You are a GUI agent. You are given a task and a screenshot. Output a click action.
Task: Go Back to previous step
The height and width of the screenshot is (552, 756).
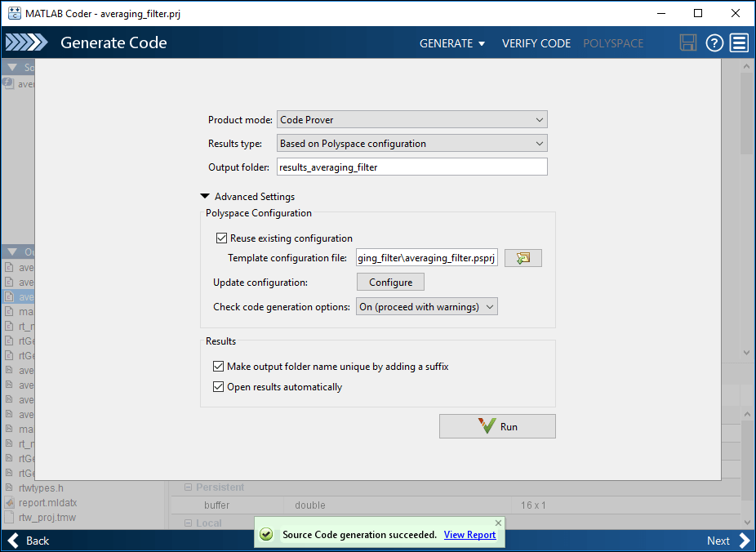click(x=29, y=541)
